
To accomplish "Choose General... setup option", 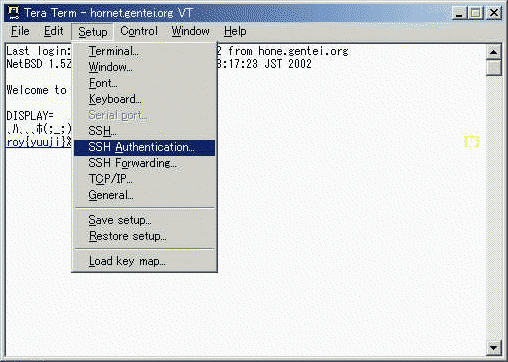I will click(145, 195).
